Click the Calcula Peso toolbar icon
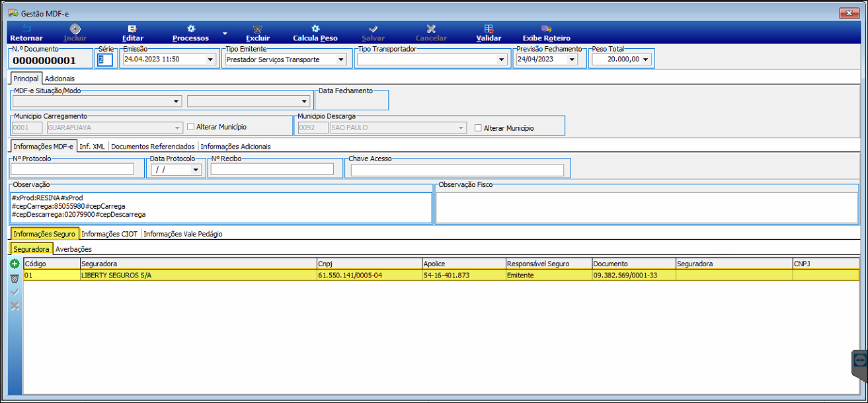The image size is (868, 403). point(315,29)
